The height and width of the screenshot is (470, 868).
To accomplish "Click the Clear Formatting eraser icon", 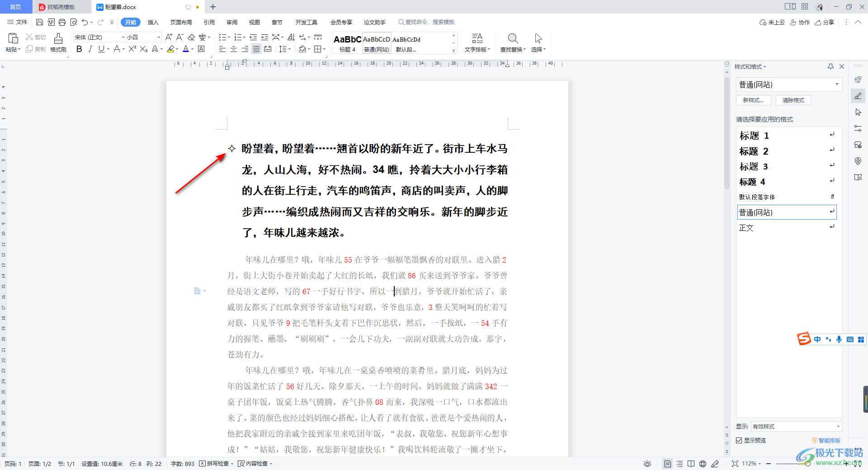I will pos(191,37).
